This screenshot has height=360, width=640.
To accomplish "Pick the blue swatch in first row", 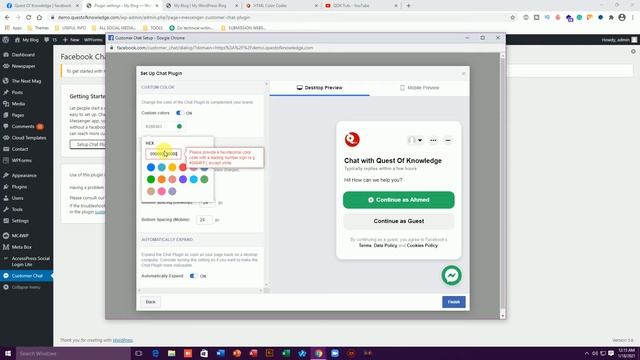I will [151, 167].
